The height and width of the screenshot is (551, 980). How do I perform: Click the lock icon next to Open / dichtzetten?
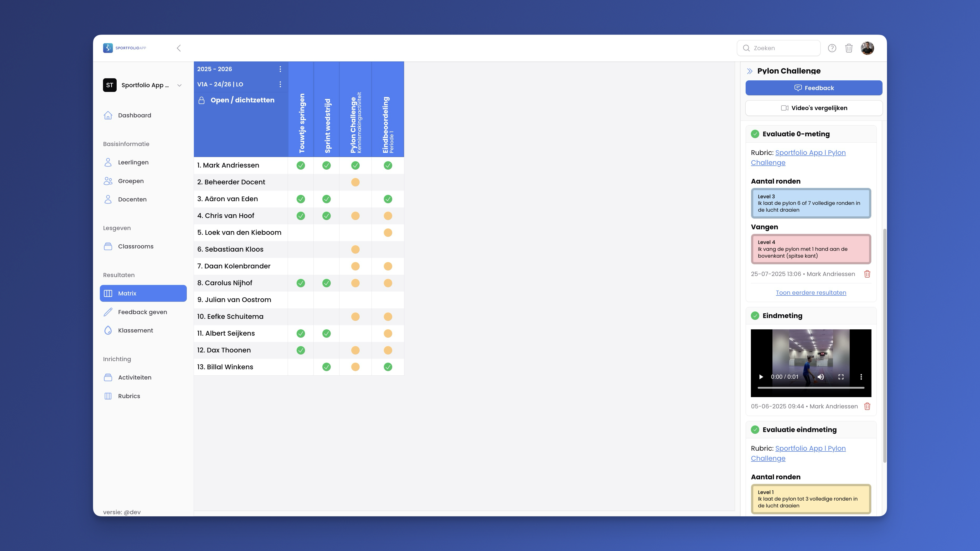(202, 100)
